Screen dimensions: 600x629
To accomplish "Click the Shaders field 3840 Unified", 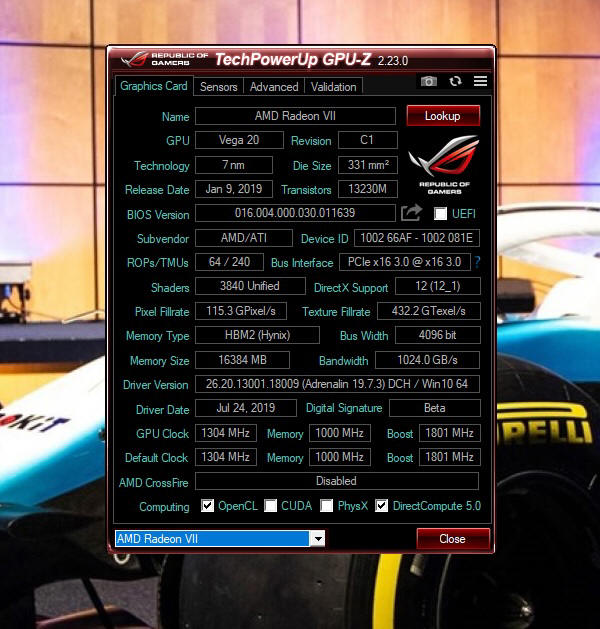I will tap(250, 286).
